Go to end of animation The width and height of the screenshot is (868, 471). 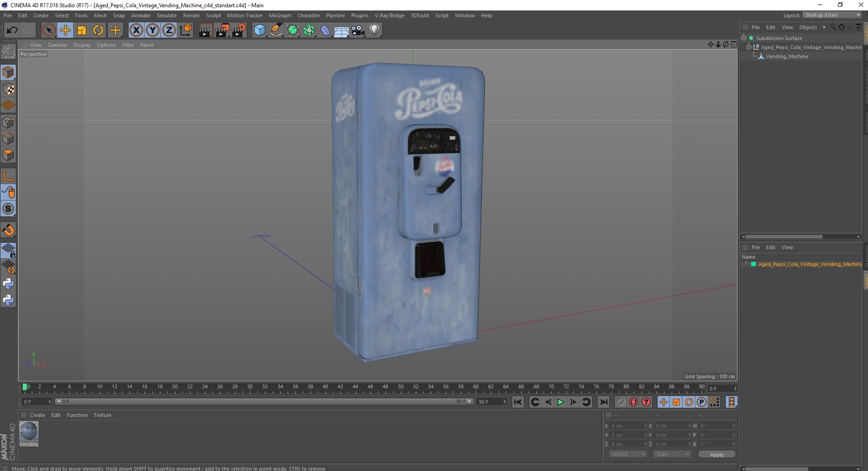pyautogui.click(x=604, y=402)
